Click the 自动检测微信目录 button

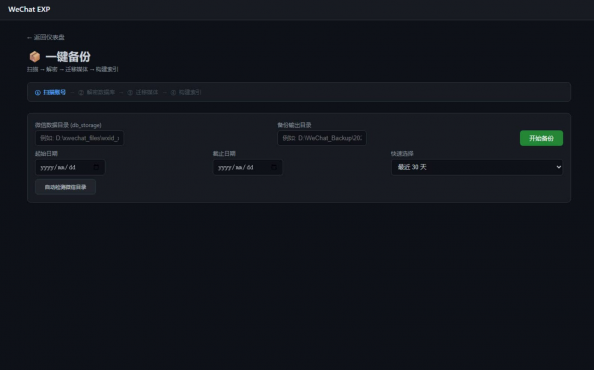click(x=66, y=187)
